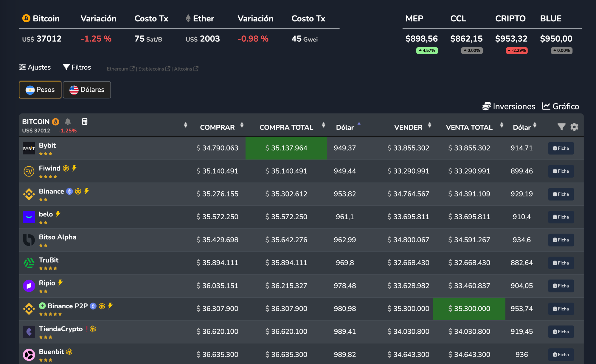Click the highlighted $ 35.300.000 Binance P2P cell

click(469, 309)
